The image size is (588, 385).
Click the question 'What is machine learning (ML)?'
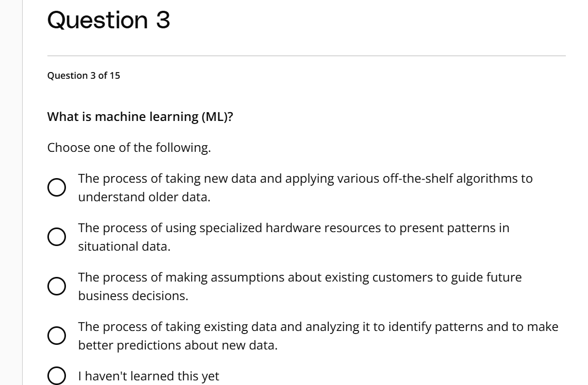tap(139, 116)
